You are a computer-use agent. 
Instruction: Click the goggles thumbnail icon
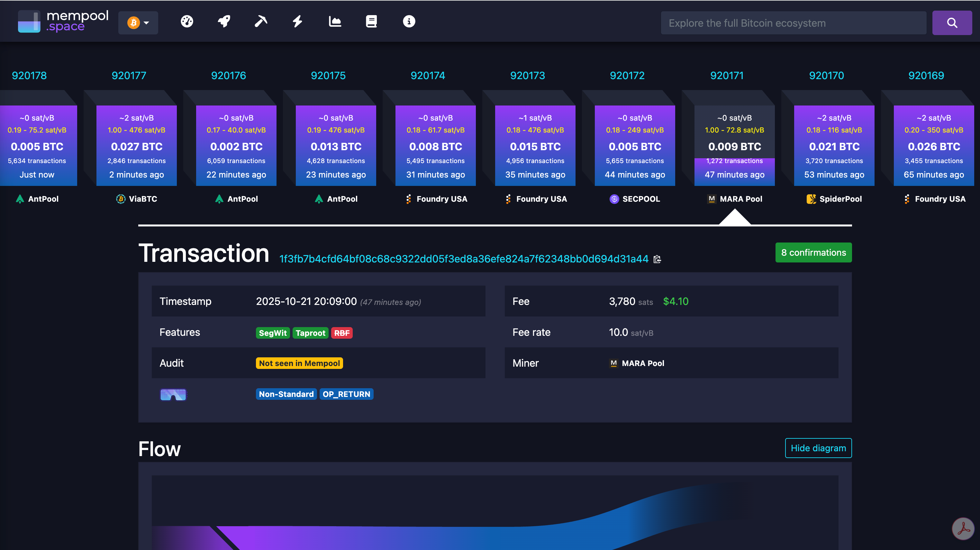point(173,394)
